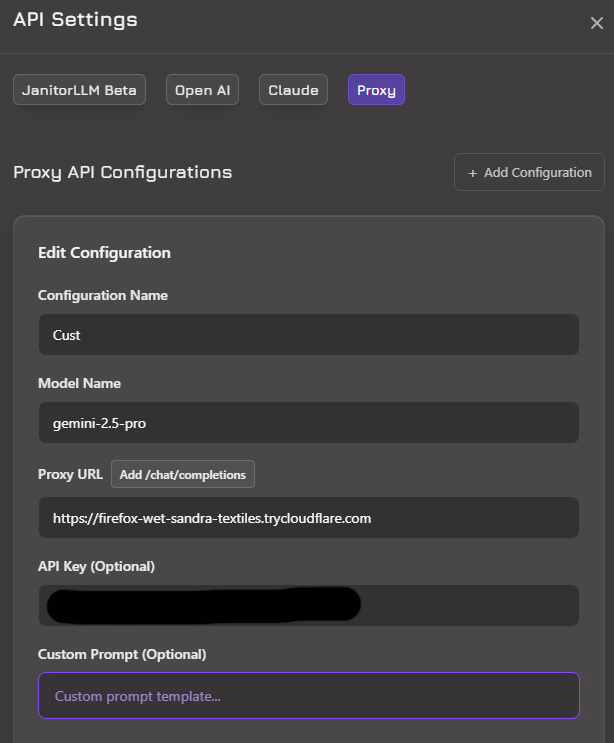Switch to the JanitorLLM Beta tab

(x=80, y=90)
